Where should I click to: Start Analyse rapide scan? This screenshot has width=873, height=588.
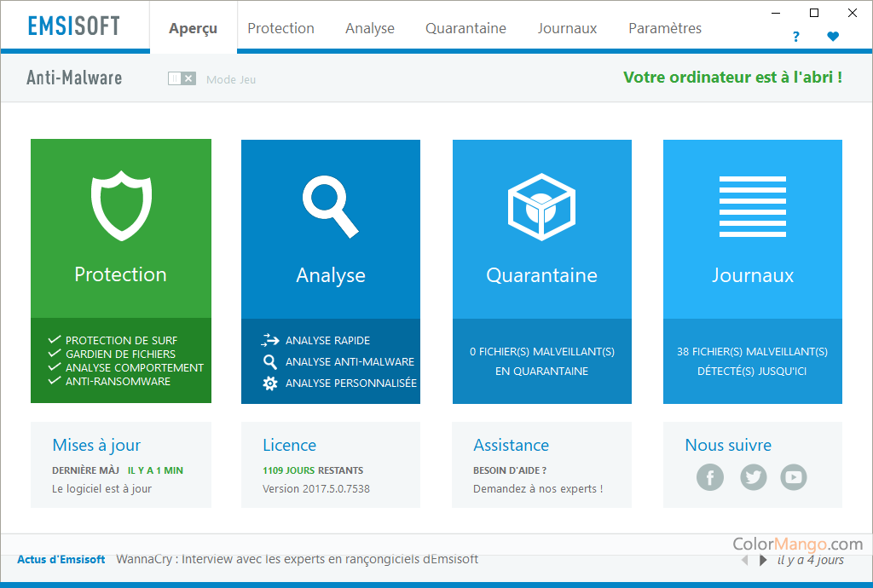[x=327, y=341]
